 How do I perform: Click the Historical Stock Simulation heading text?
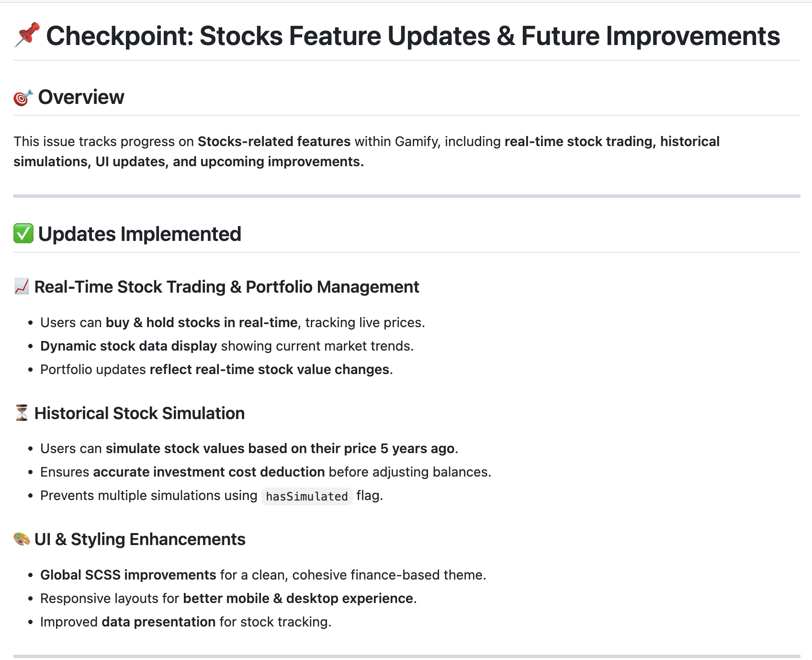click(139, 413)
